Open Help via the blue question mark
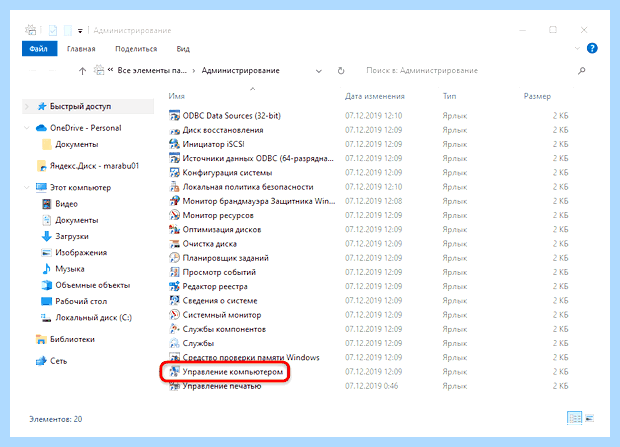 pos(592,49)
